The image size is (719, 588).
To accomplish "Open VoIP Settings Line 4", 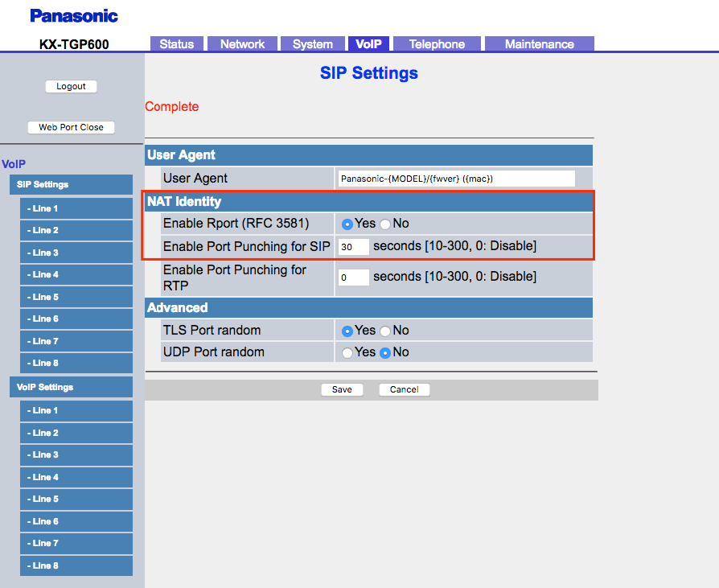I will tap(76, 477).
